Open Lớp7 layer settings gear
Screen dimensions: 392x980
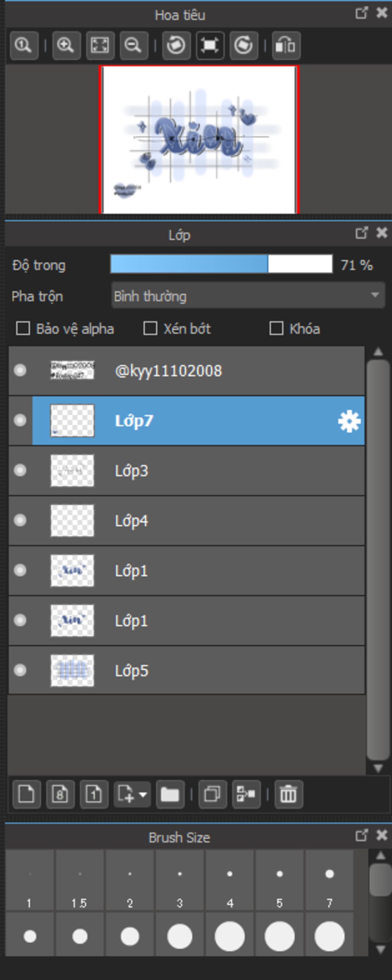349,421
